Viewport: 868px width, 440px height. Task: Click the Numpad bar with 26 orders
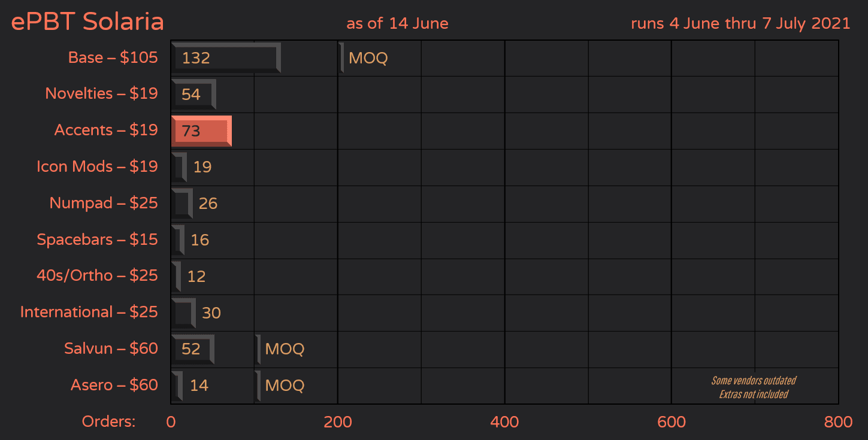[182, 204]
